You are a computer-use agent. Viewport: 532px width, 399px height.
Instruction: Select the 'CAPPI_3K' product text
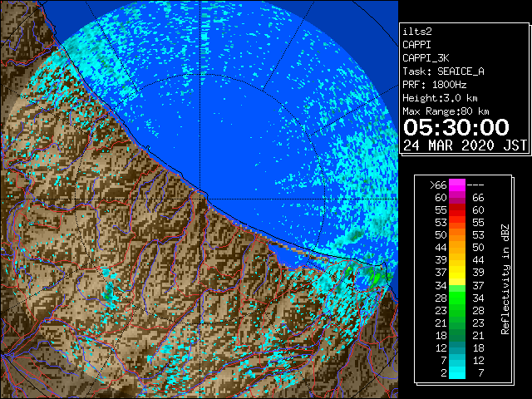426,58
